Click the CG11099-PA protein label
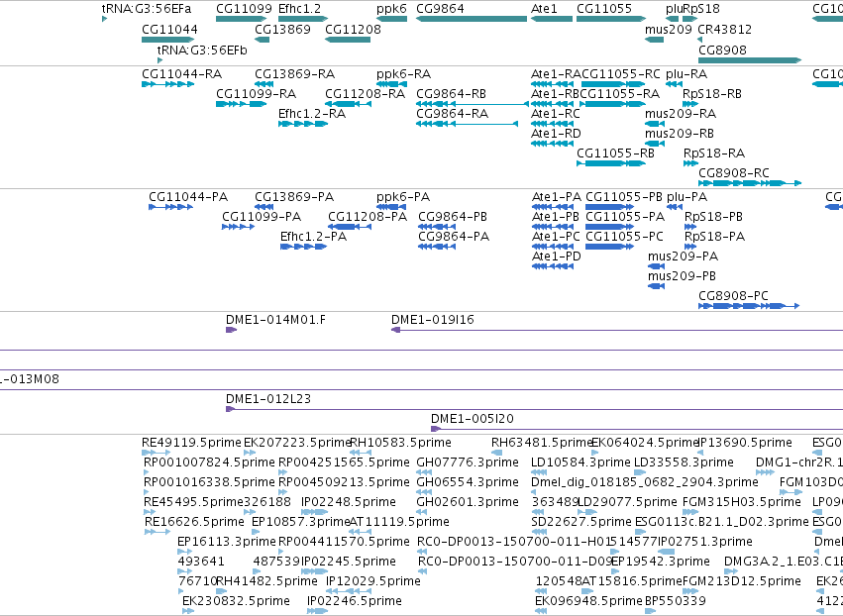 point(262,217)
